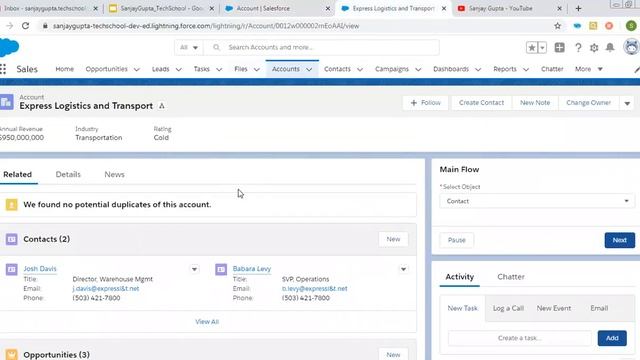This screenshot has height=360, width=640.
Task: Open the Babara Levy contact link
Action: coord(252,269)
